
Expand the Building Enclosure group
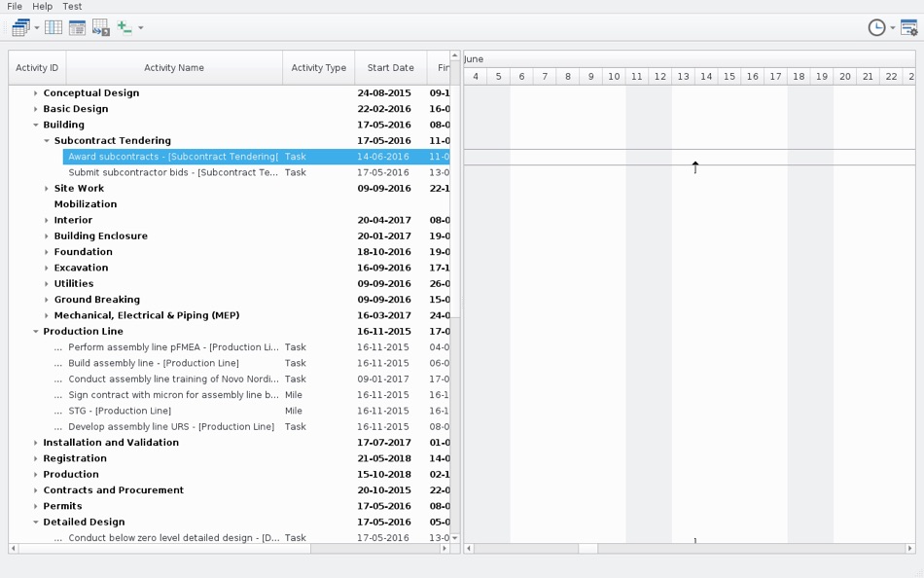click(x=47, y=235)
